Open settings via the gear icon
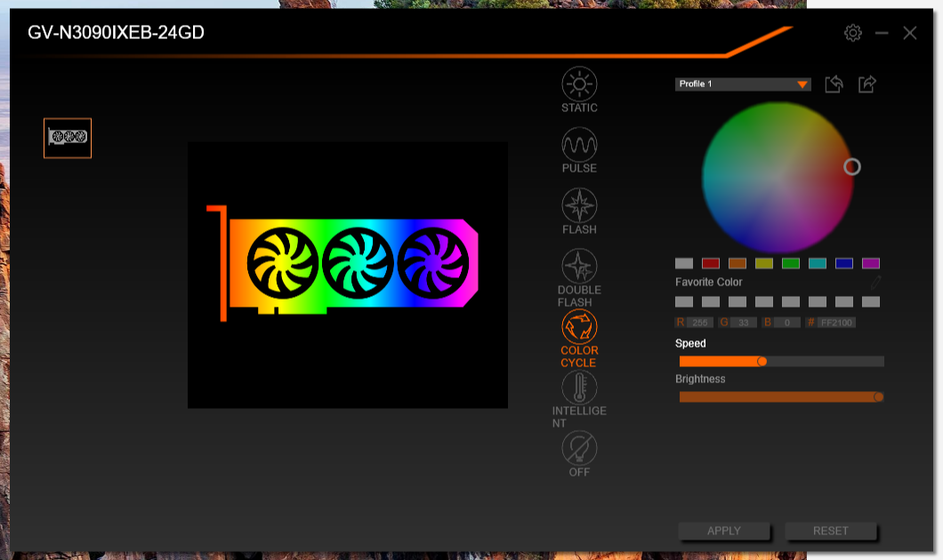This screenshot has width=943, height=560. point(853,33)
